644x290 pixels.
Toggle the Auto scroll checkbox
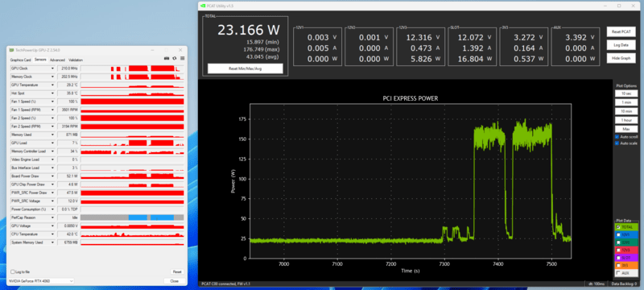(617, 137)
